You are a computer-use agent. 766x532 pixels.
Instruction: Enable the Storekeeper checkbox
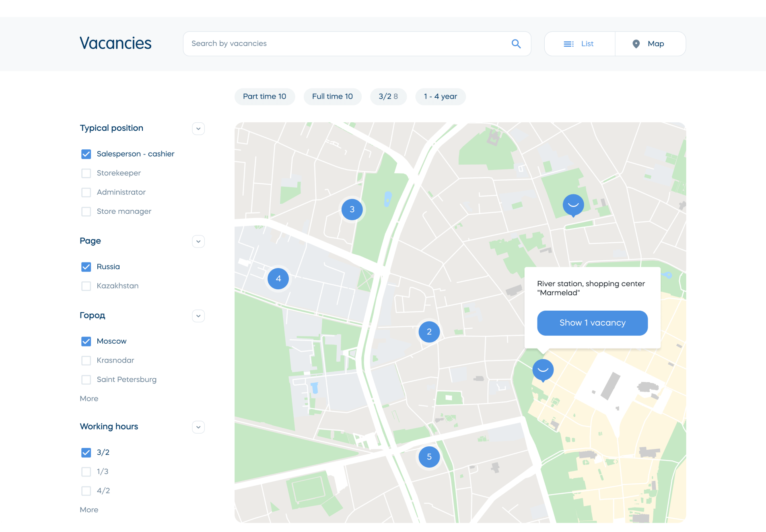(x=86, y=173)
